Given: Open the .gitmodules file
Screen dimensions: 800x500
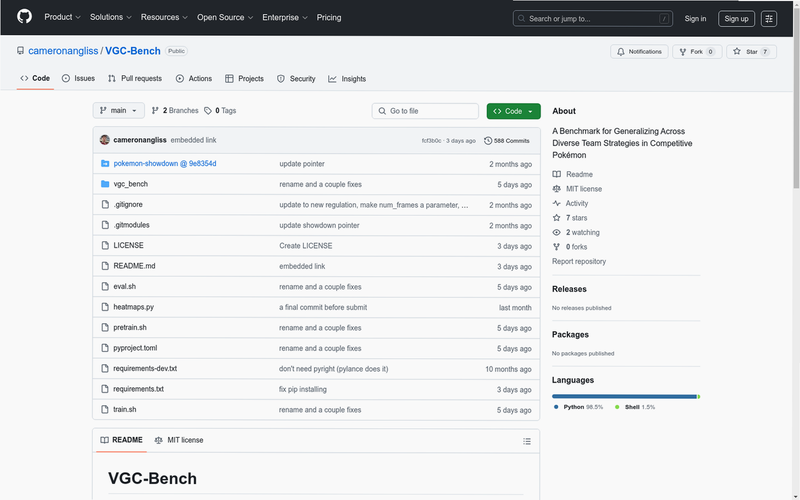Looking at the screenshot, I should pos(132,225).
